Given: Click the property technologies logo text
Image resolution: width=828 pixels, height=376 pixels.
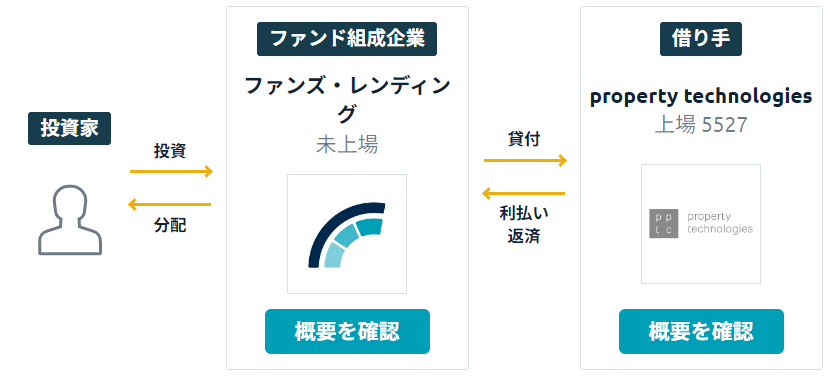Looking at the screenshot, I should coord(720,223).
